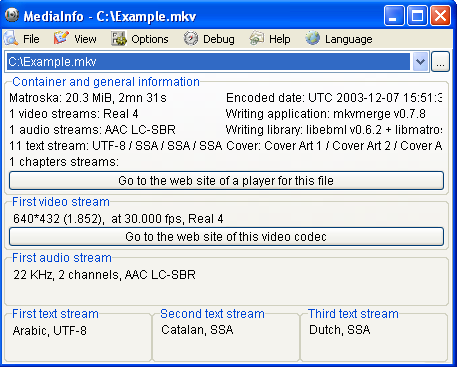Click the Language globe icon
This screenshot has height=383, width=457.
tap(313, 39)
